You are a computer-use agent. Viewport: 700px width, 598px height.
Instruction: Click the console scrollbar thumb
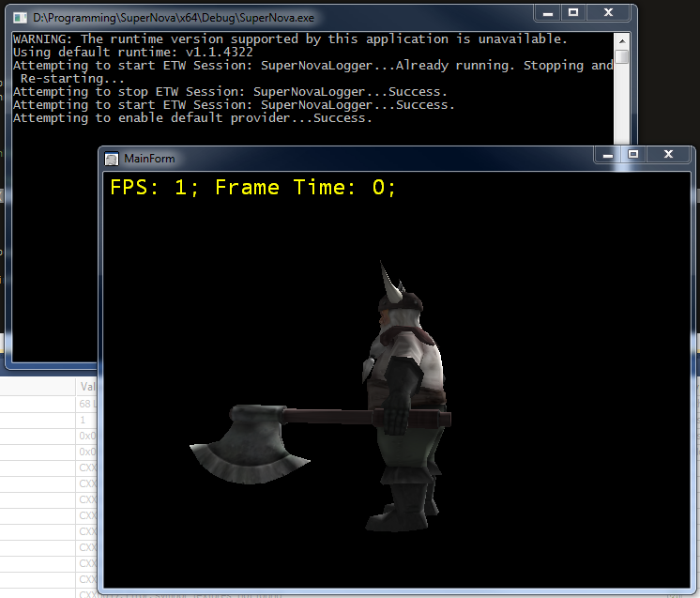click(x=621, y=57)
